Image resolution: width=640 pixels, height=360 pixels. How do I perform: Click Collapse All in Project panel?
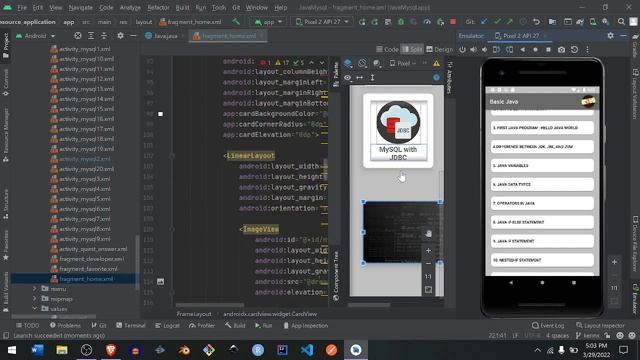104,36
